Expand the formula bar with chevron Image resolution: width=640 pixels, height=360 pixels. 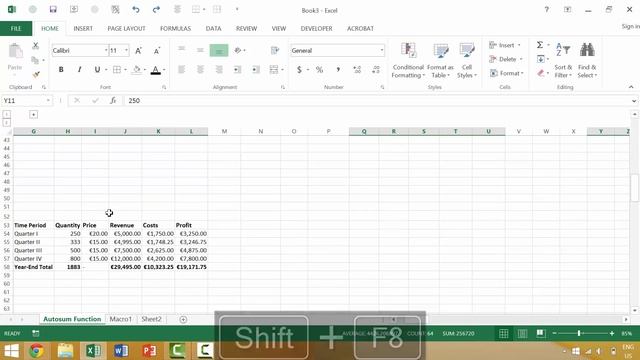[633, 100]
